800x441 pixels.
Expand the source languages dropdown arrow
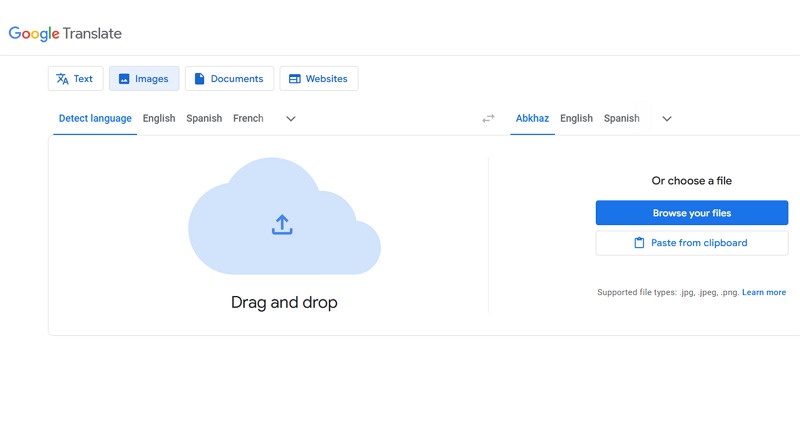coord(291,119)
